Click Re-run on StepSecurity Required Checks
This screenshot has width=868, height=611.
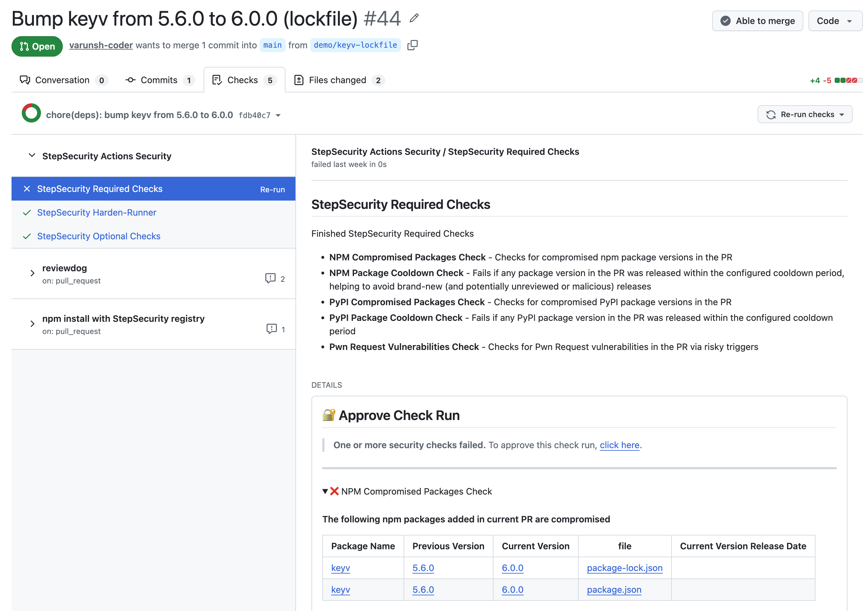pyautogui.click(x=272, y=189)
